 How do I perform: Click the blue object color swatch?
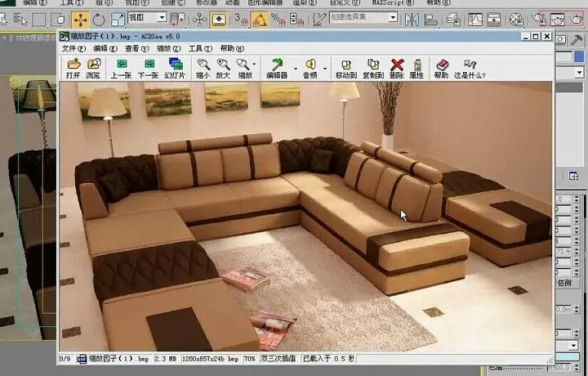(579, 56)
